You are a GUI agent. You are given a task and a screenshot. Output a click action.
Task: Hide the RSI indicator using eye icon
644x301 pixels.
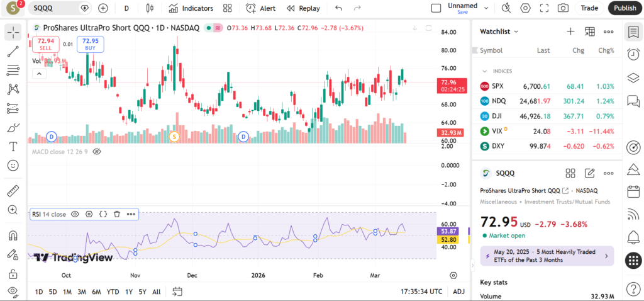pyautogui.click(x=75, y=214)
